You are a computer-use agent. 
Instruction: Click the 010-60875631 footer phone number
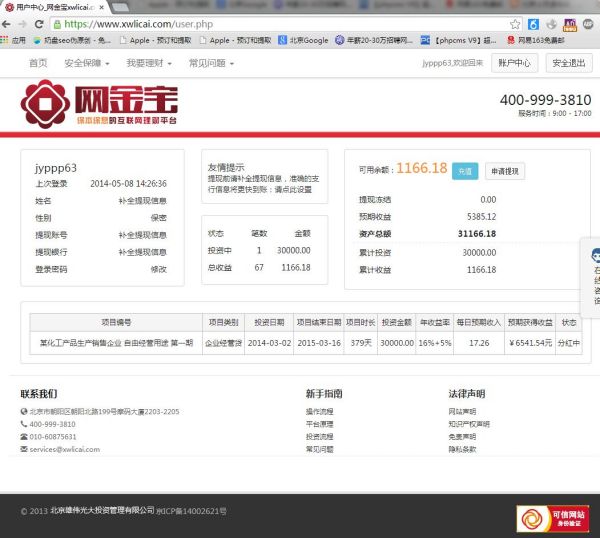pos(53,437)
